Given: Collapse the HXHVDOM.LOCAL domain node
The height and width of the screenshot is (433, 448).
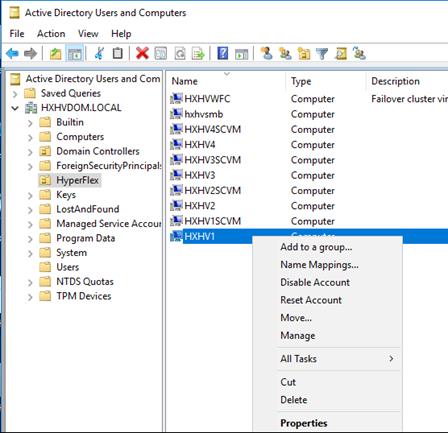Looking at the screenshot, I should [15, 108].
